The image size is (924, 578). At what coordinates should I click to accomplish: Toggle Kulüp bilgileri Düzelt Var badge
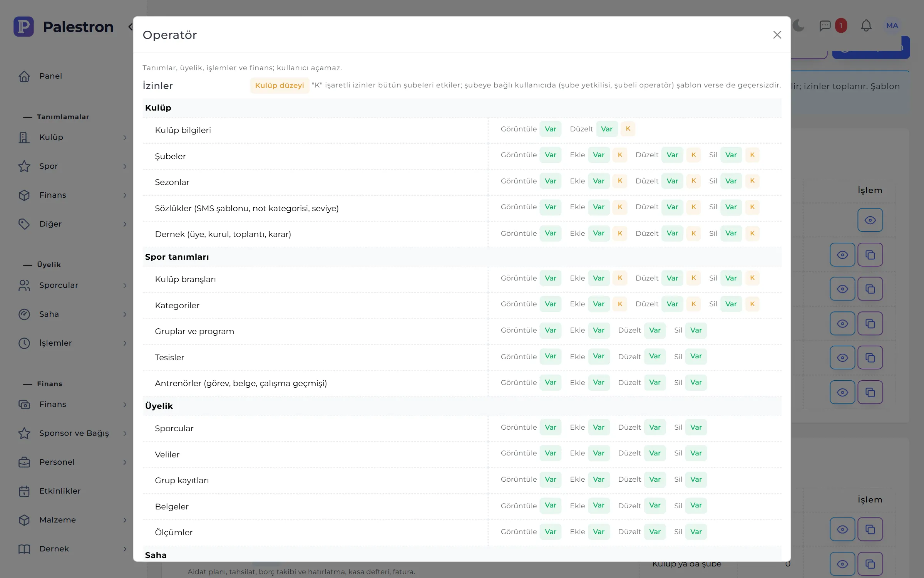(x=607, y=129)
